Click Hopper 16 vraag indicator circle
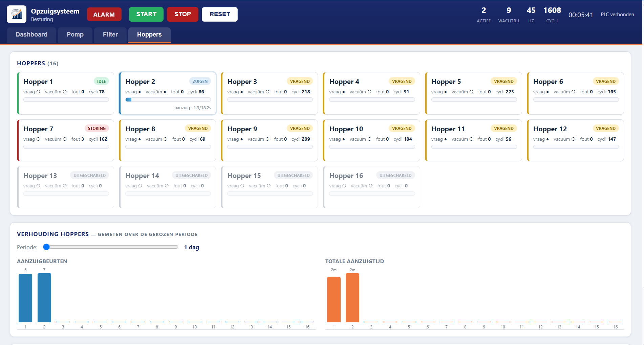The height and width of the screenshot is (345, 644). [x=344, y=186]
